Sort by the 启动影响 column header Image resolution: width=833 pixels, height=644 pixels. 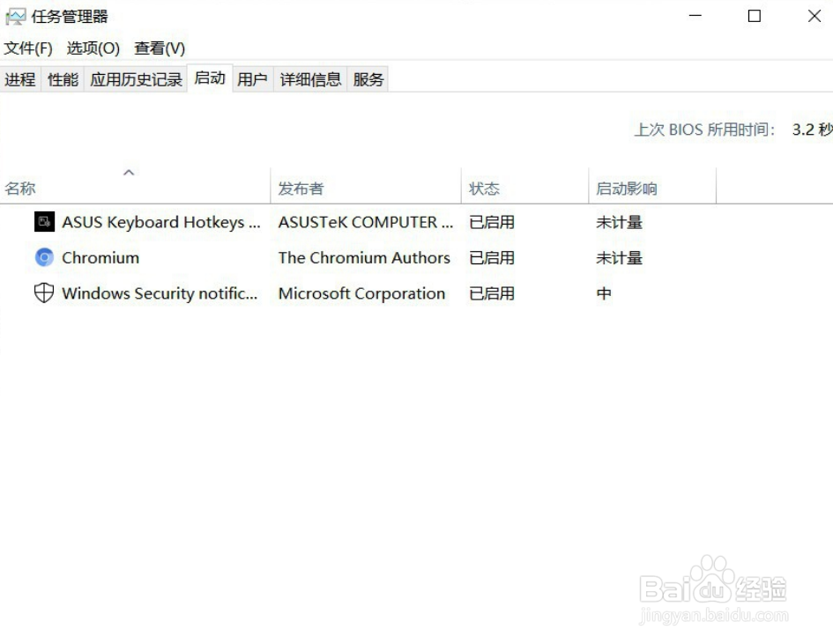(x=652, y=185)
